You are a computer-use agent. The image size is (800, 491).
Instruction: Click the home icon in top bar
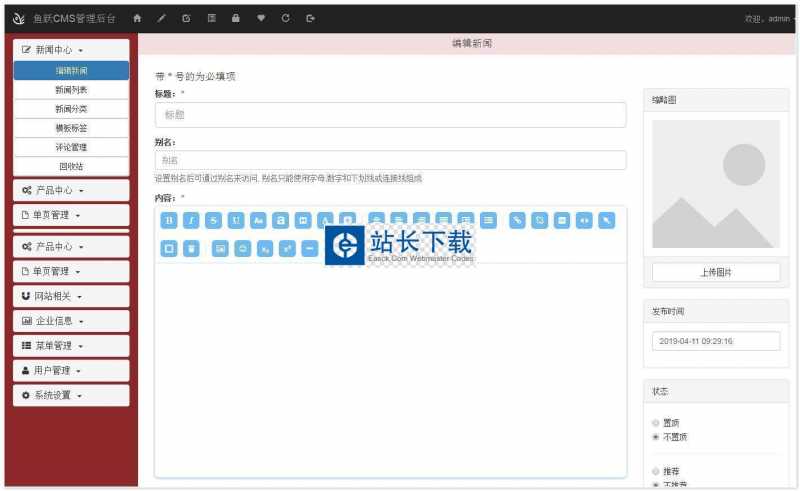[137, 18]
